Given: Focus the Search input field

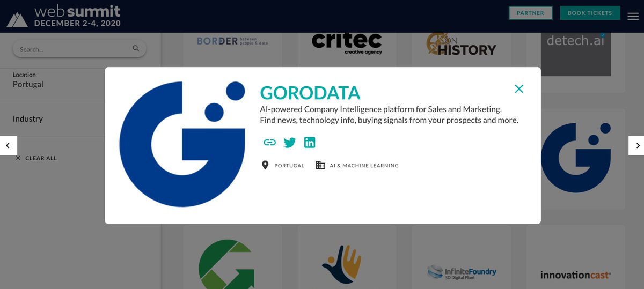Looking at the screenshot, I should [x=79, y=49].
